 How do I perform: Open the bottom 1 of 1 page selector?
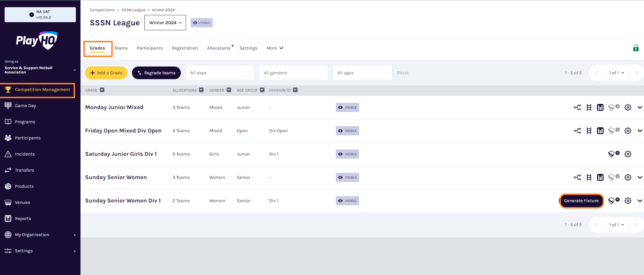click(616, 225)
